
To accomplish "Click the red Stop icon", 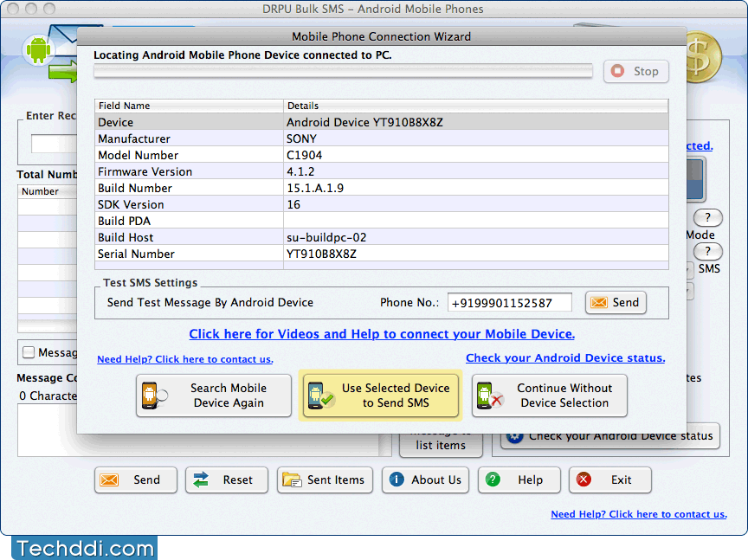I will 617,71.
